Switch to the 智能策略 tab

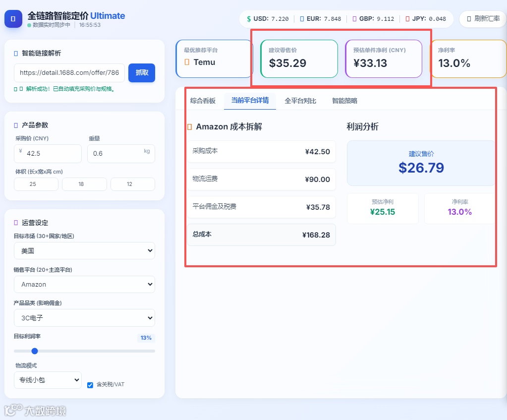point(344,101)
